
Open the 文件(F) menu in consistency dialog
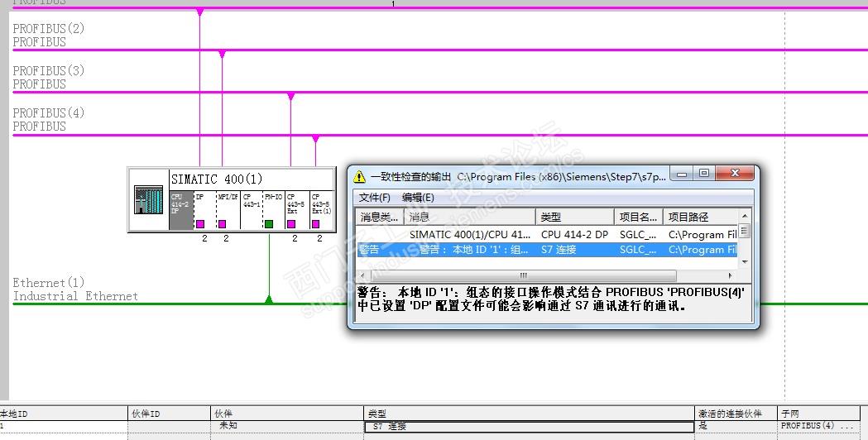pos(375,198)
